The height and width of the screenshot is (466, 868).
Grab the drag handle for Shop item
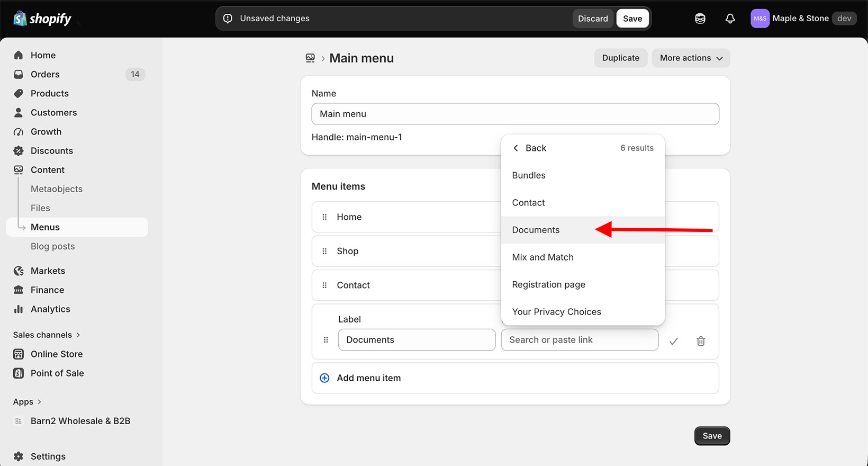(324, 251)
